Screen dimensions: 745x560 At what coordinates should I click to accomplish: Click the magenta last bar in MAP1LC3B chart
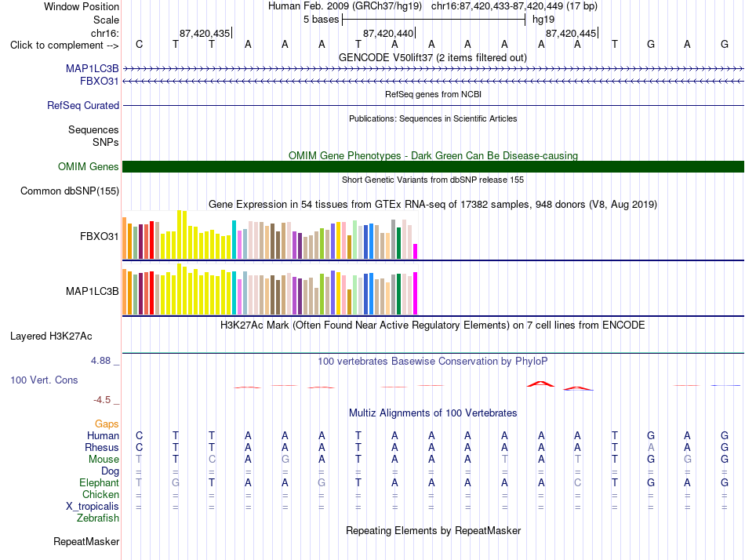point(416,293)
